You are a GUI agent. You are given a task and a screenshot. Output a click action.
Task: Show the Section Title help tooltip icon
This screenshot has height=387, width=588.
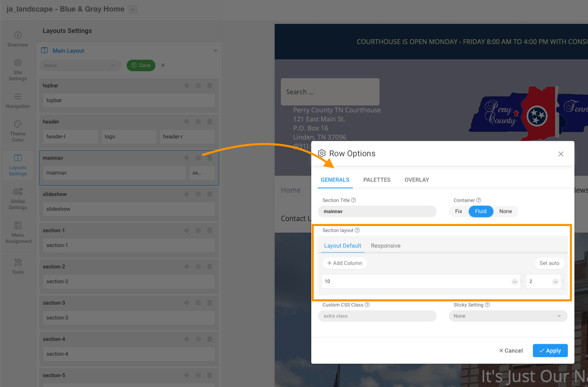tap(354, 200)
